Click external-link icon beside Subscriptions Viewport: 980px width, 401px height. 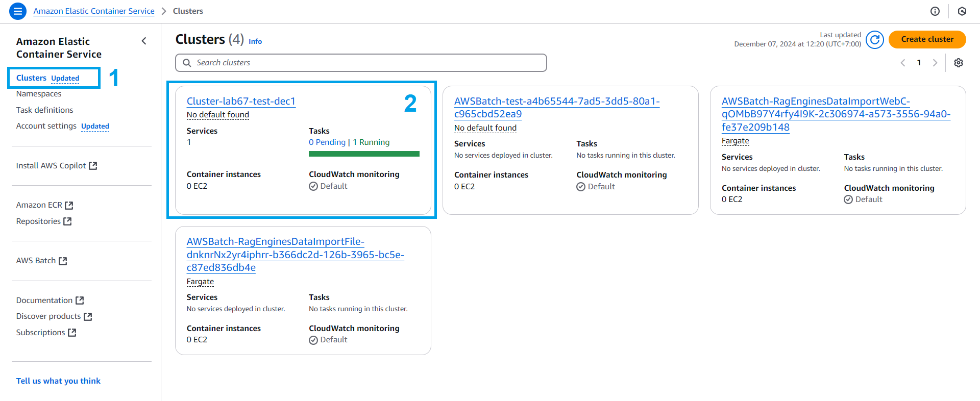click(72, 333)
